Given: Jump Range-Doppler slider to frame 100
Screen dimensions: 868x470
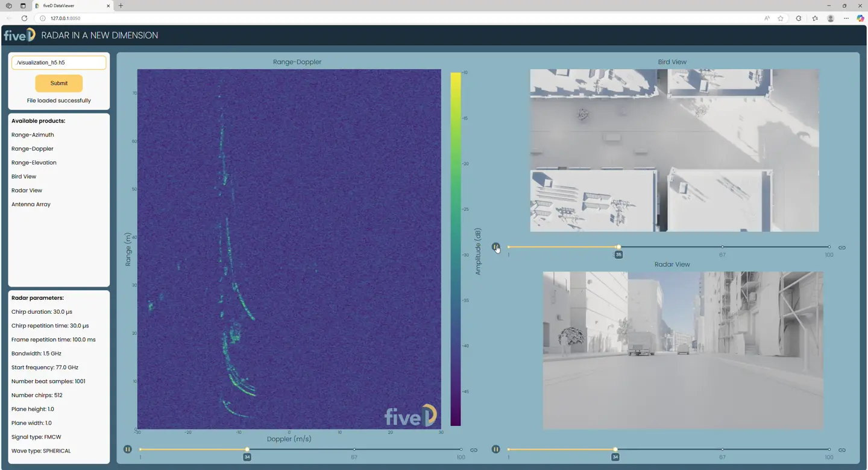Looking at the screenshot, I should (x=461, y=449).
